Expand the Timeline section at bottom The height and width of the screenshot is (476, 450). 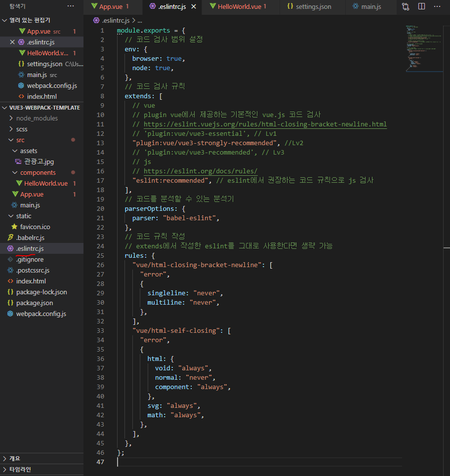click(41, 469)
